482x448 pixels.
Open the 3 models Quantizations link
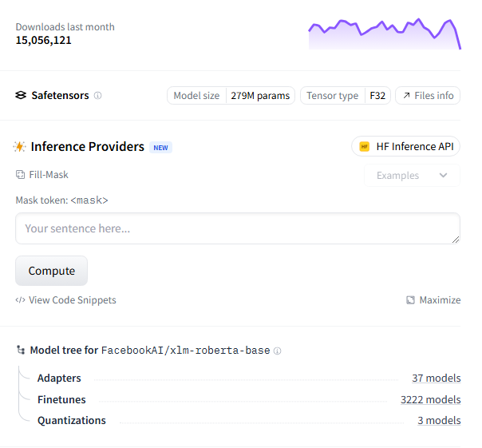point(439,420)
